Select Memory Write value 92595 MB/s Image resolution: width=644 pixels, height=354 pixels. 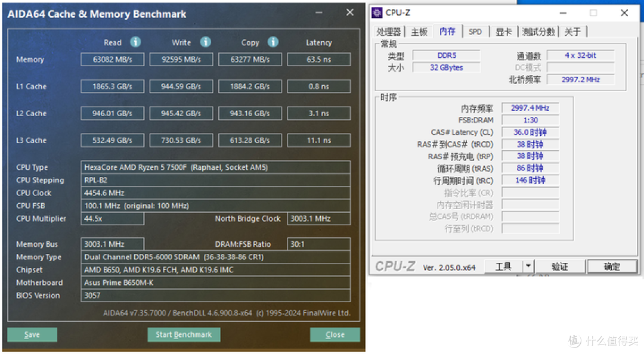(x=181, y=60)
